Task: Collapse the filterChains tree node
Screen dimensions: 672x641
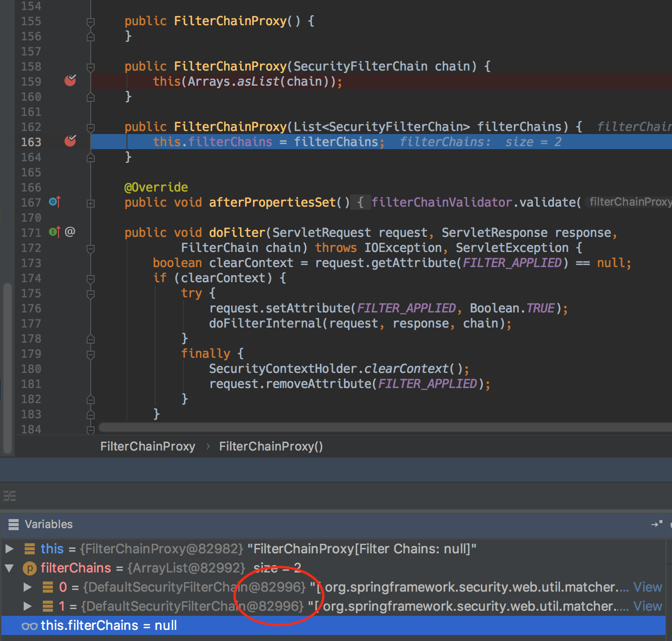Action: coord(9,568)
